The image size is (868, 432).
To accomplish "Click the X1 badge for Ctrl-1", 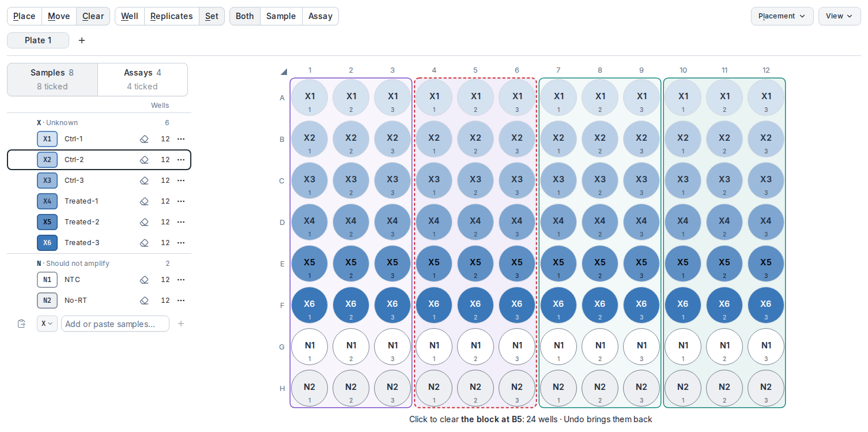I will (x=47, y=139).
